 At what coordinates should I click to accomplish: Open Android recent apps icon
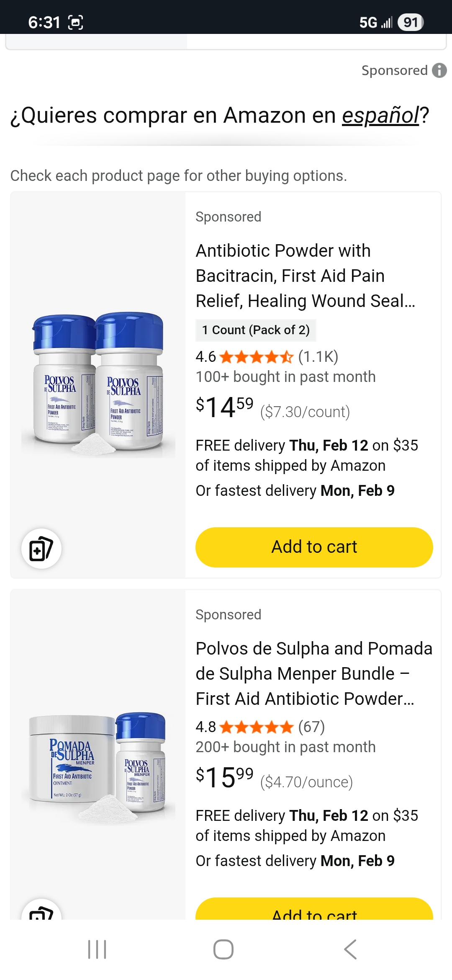pos(97,949)
